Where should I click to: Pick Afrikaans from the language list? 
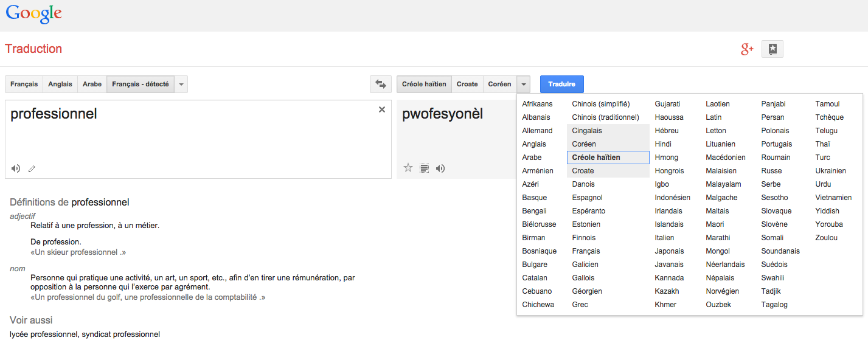coord(537,104)
